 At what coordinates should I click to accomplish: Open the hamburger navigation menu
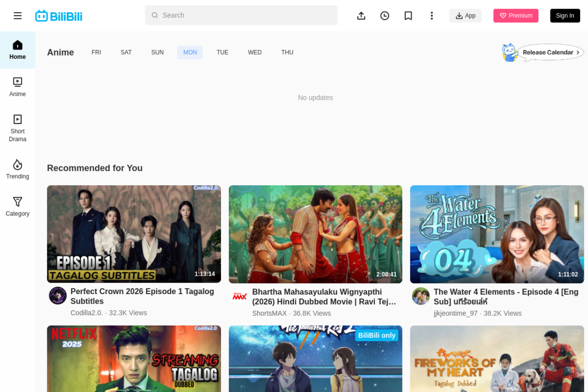point(17,16)
